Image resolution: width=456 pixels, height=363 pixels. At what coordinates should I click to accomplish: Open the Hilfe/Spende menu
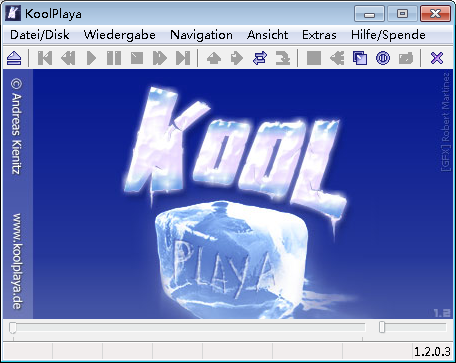pos(388,35)
